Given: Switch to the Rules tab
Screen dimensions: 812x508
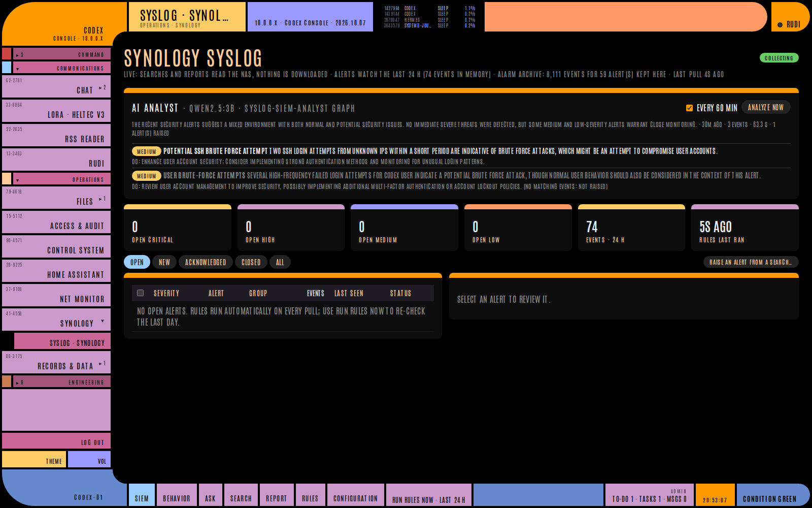Looking at the screenshot, I should click(310, 495).
